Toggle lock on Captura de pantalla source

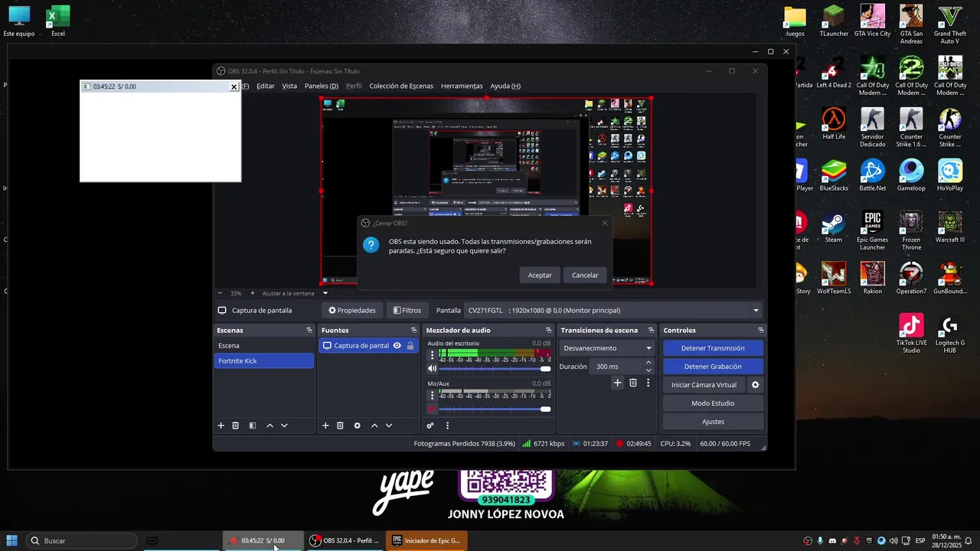coord(410,346)
